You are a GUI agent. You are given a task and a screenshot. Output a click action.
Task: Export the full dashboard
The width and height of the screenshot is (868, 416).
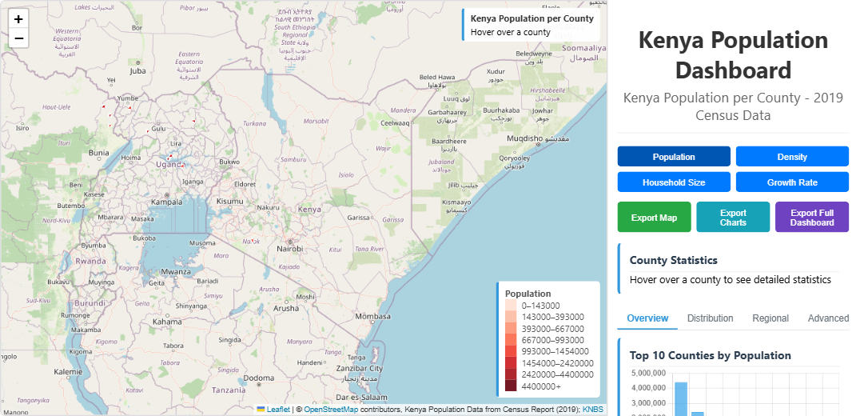[x=811, y=218]
